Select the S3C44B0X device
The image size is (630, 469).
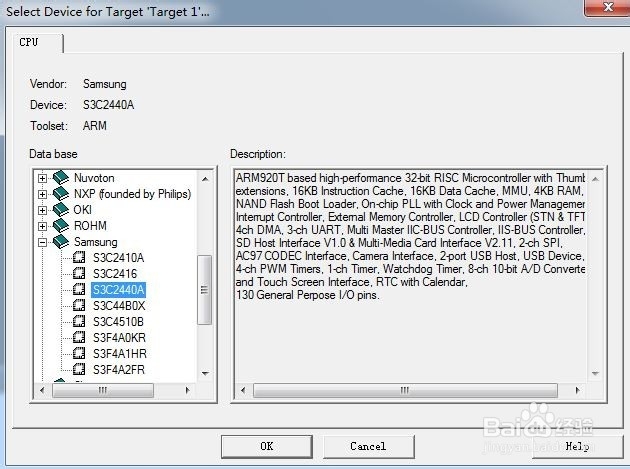click(x=119, y=306)
